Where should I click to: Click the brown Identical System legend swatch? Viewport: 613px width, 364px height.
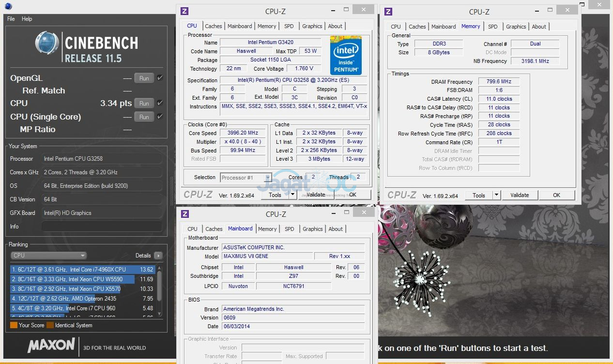click(50, 325)
